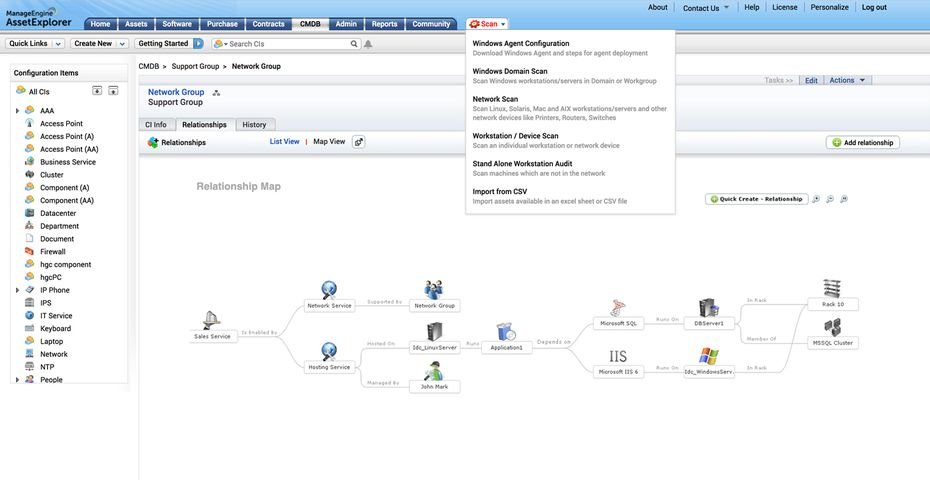The height and width of the screenshot is (480, 930).
Task: Select Network Scan from the Scan menu
Action: click(x=495, y=99)
